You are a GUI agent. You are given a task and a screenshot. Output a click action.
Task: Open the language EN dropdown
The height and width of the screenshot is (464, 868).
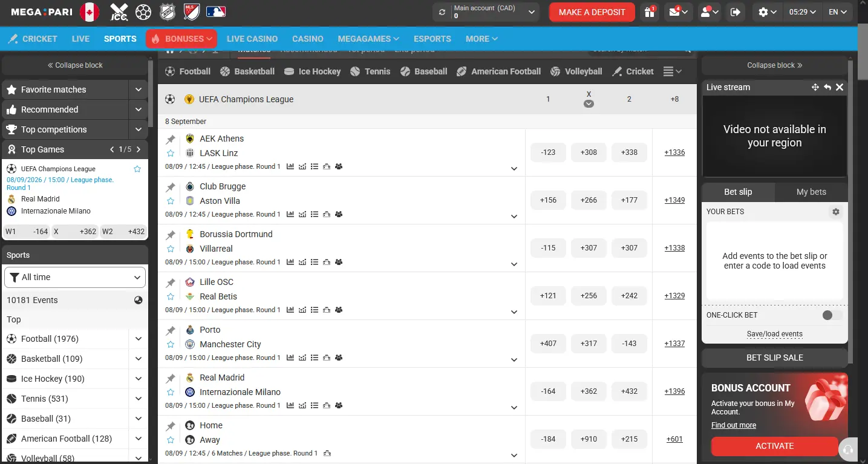838,12
